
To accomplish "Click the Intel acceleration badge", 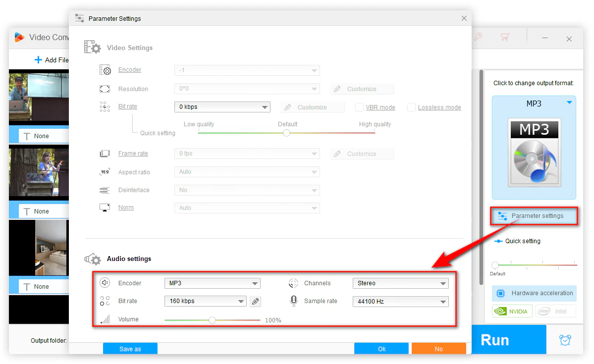I will (x=555, y=311).
